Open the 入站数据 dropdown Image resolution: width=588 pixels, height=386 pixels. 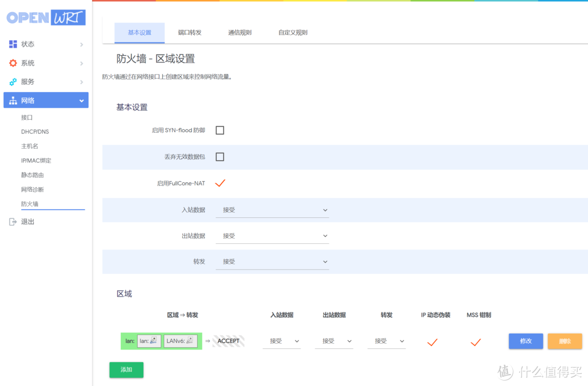272,210
